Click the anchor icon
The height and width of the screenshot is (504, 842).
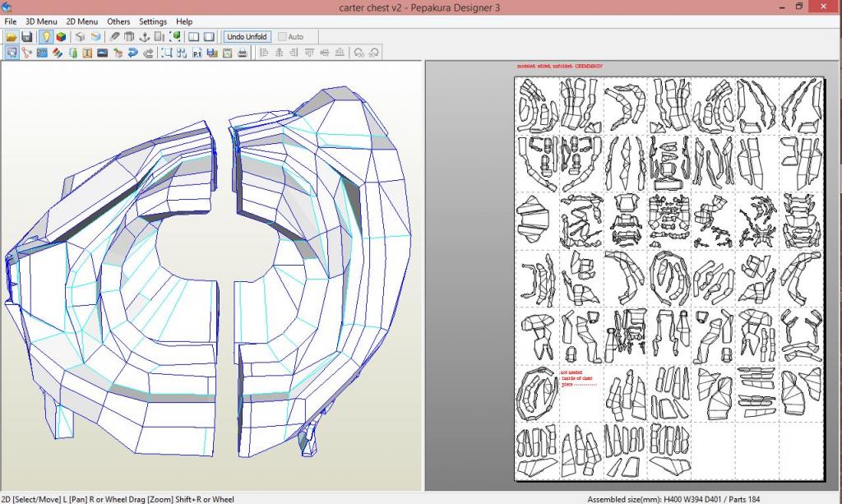(x=145, y=36)
